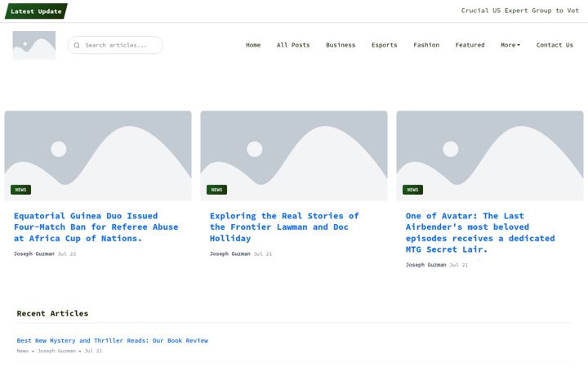Go to All Posts page
The height and width of the screenshot is (368, 588).
pos(293,45)
